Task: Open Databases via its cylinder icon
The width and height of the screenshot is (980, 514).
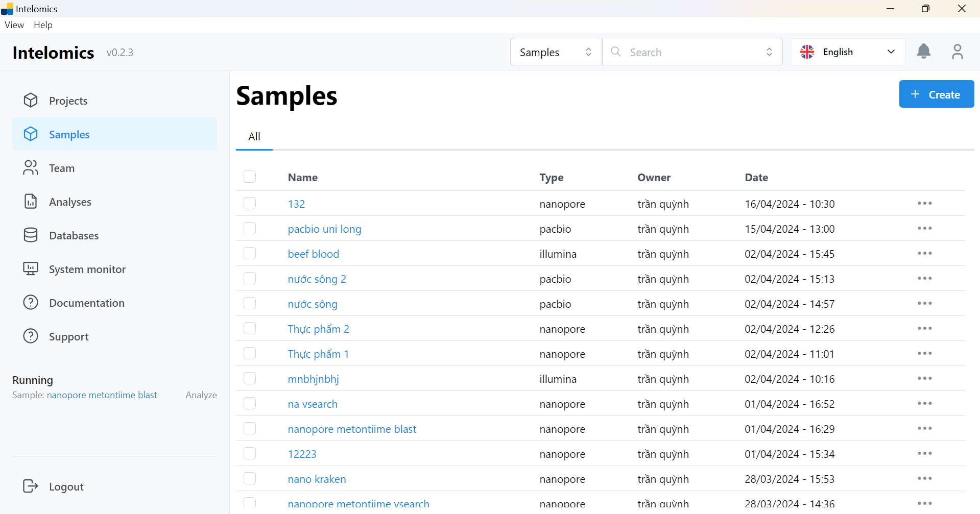Action: tap(31, 235)
